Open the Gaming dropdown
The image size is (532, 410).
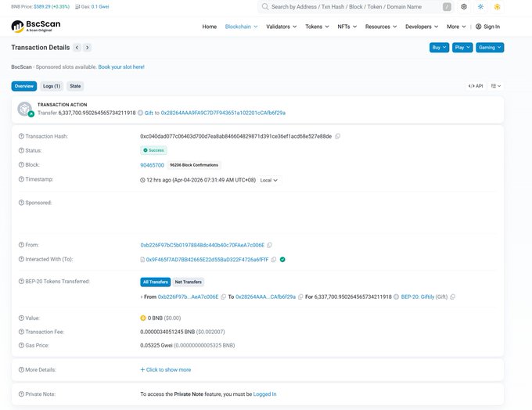click(490, 48)
